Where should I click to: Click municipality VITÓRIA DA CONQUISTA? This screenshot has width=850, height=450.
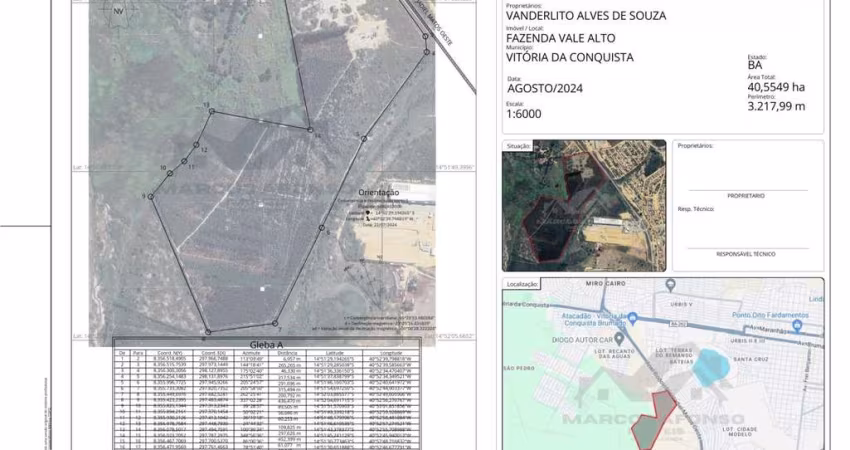pos(570,57)
